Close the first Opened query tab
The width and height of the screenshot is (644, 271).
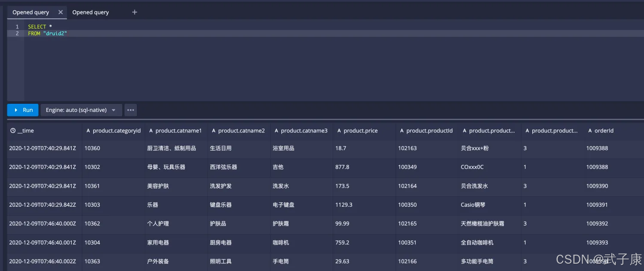point(61,12)
